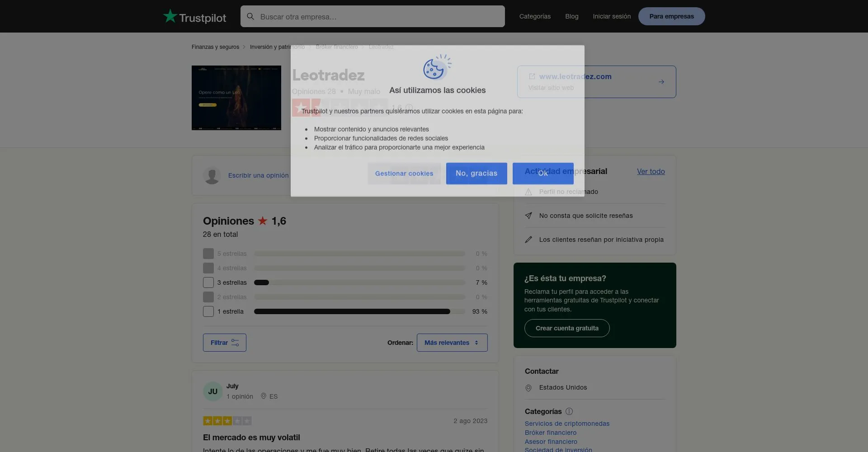Click the warning icon beside 'Perfil no reclamado'
Screen dimensions: 868x452
(x=528, y=192)
